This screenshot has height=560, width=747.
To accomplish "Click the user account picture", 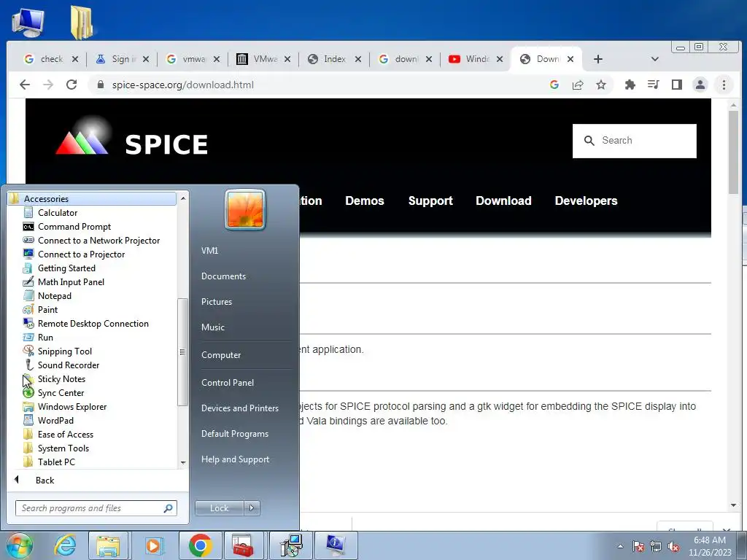I will tap(245, 209).
